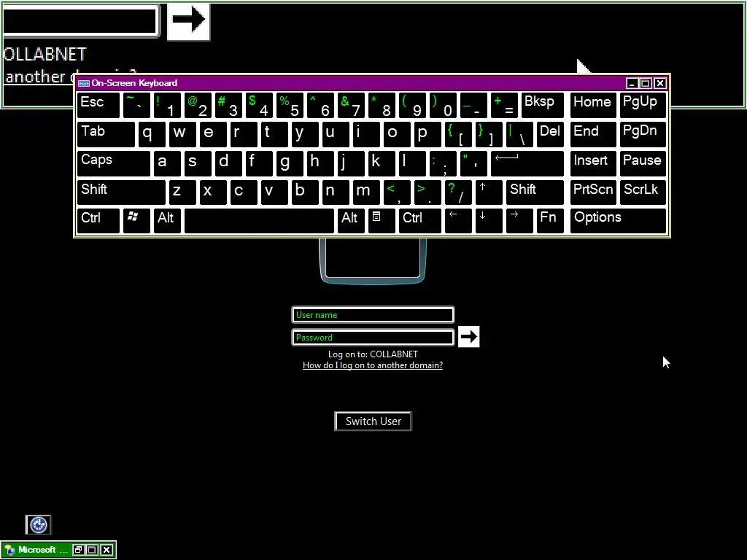
Task: Tap the Esc key
Action: (x=98, y=105)
